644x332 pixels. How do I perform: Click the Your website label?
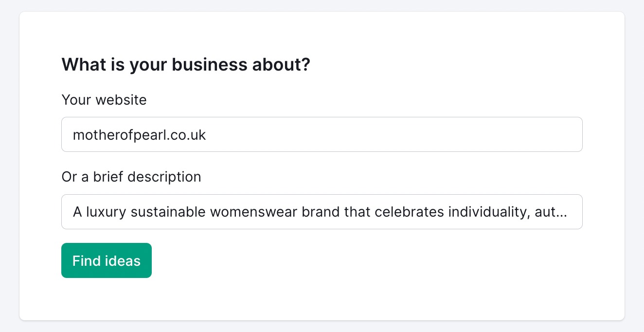point(104,100)
